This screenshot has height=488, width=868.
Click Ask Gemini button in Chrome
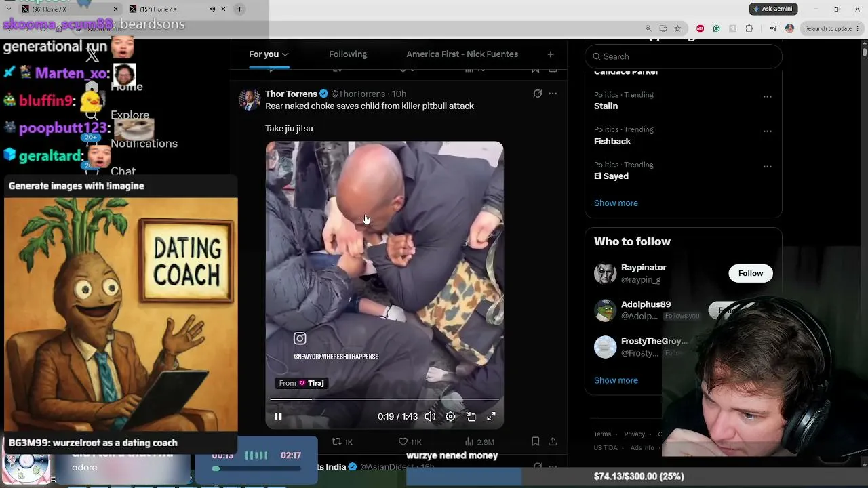click(x=773, y=9)
